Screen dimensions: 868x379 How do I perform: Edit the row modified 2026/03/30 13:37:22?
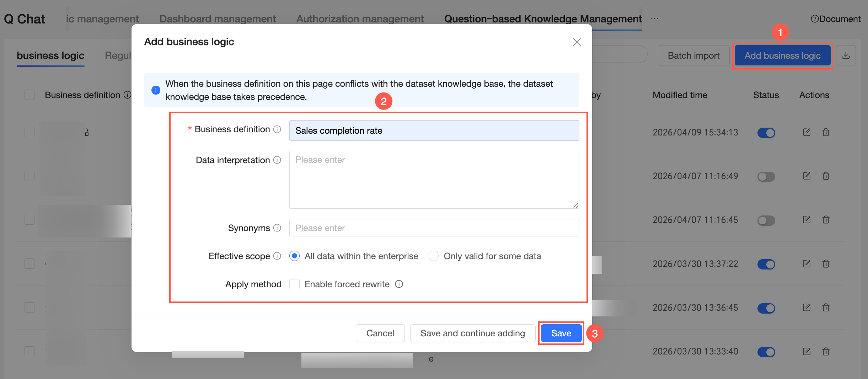pos(807,264)
